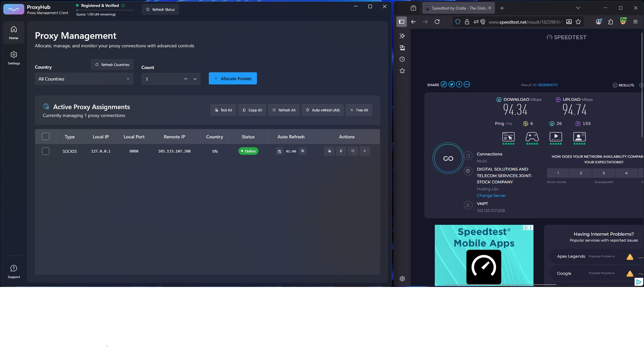Open ProxyHub Settings in sidebar

(x=14, y=58)
